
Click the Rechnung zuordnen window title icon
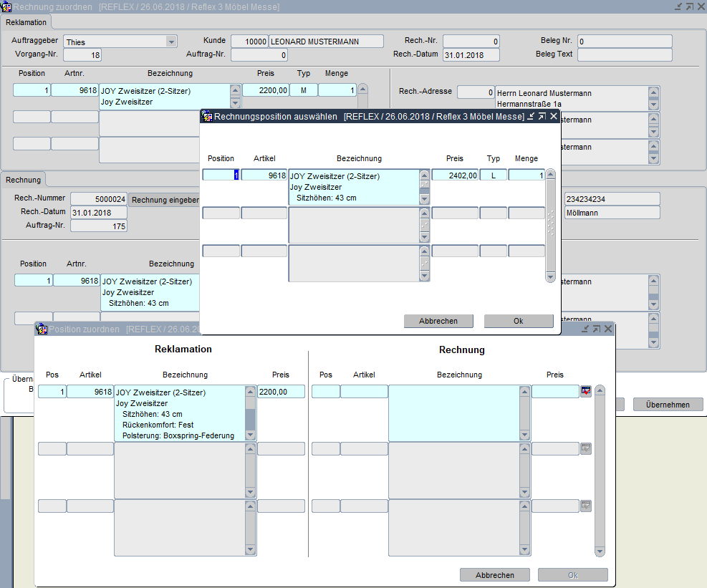6,6
